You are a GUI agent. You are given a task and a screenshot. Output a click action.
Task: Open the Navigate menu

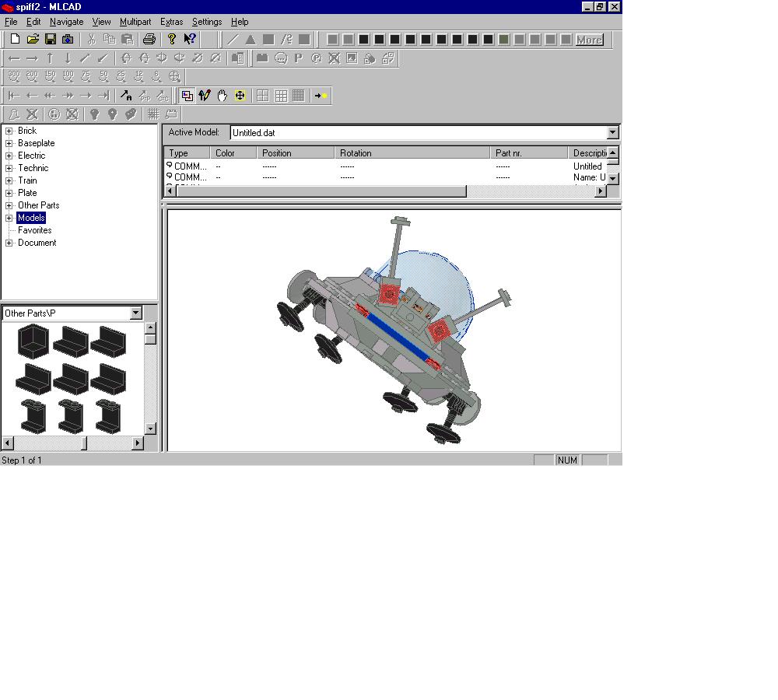tap(66, 22)
